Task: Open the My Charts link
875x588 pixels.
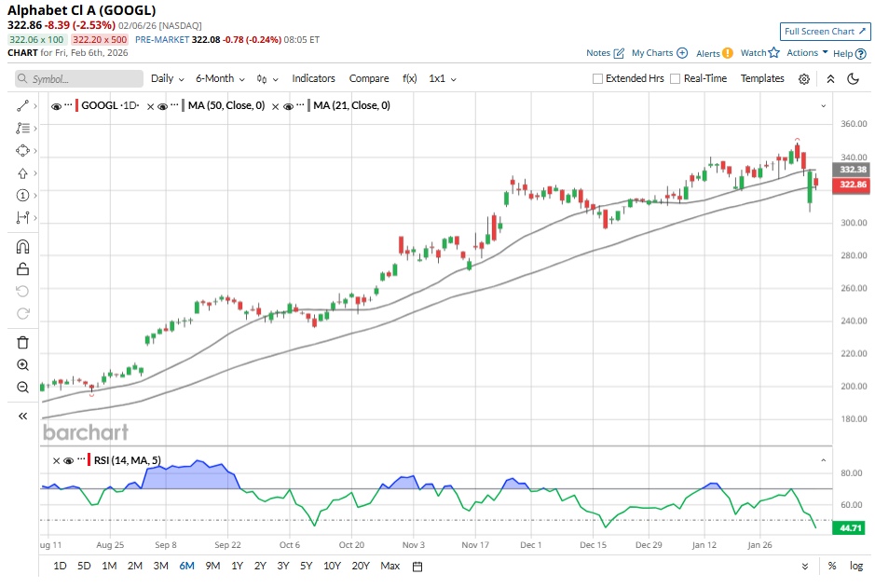Action: coord(659,53)
